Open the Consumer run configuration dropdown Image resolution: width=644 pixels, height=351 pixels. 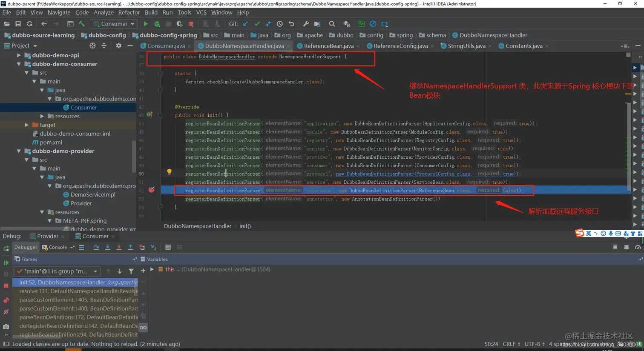tap(114, 24)
